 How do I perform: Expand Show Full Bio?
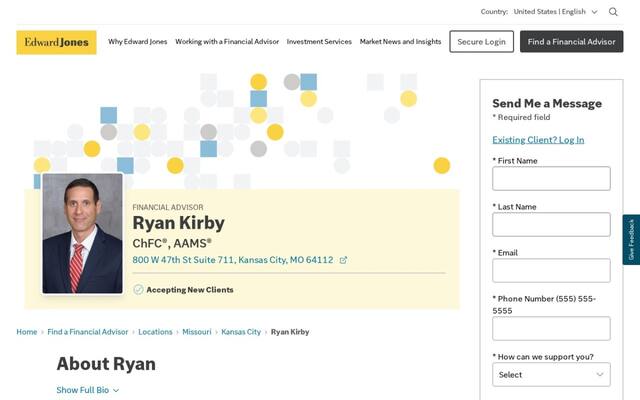(x=88, y=390)
